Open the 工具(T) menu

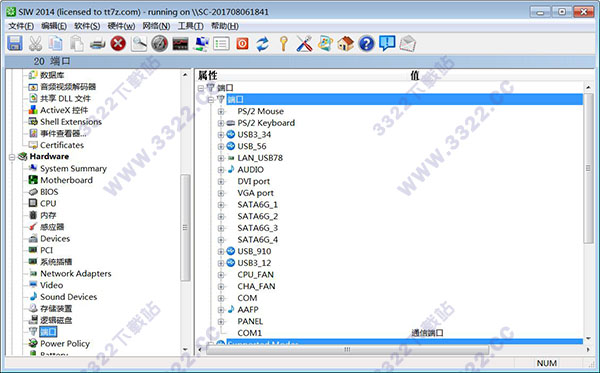pyautogui.click(x=190, y=26)
